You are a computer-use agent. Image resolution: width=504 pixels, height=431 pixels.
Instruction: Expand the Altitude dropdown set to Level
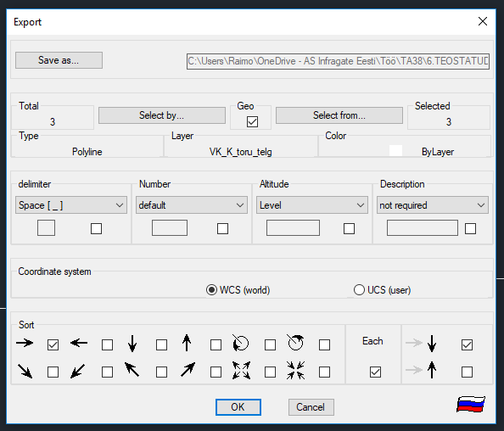[311, 205]
